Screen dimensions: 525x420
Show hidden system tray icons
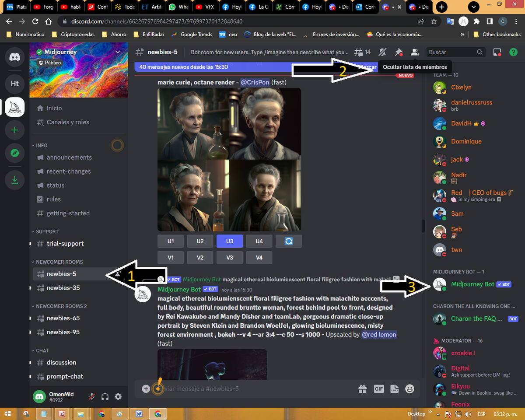point(438,414)
